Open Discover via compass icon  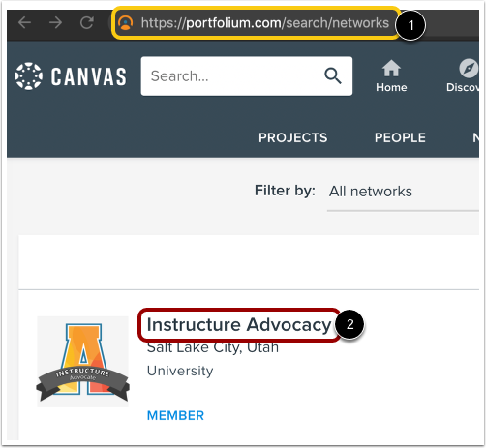463,76
